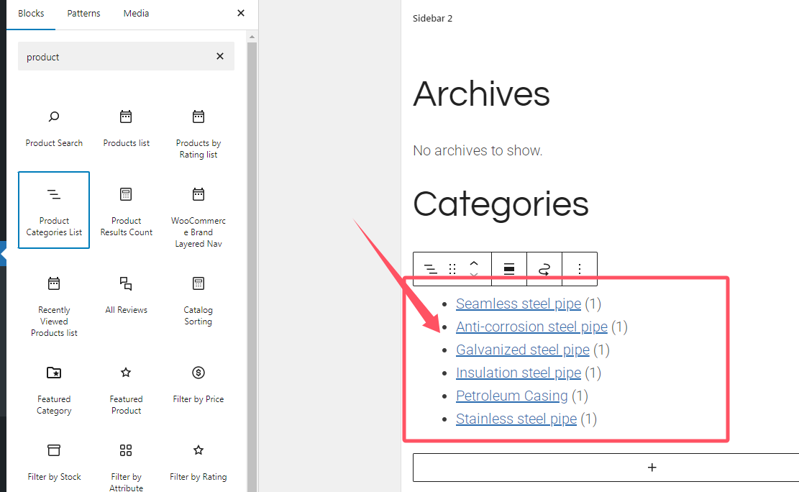799x492 pixels.
Task: Open the align option in block toolbar
Action: point(509,269)
